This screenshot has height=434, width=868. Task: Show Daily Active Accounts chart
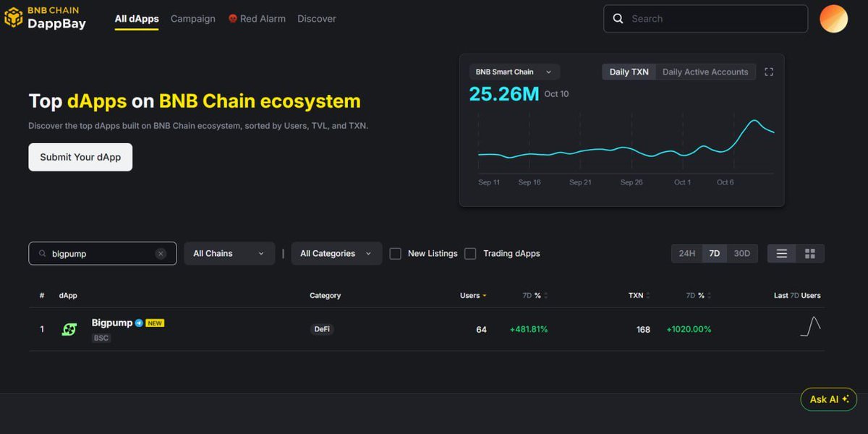[x=705, y=72]
